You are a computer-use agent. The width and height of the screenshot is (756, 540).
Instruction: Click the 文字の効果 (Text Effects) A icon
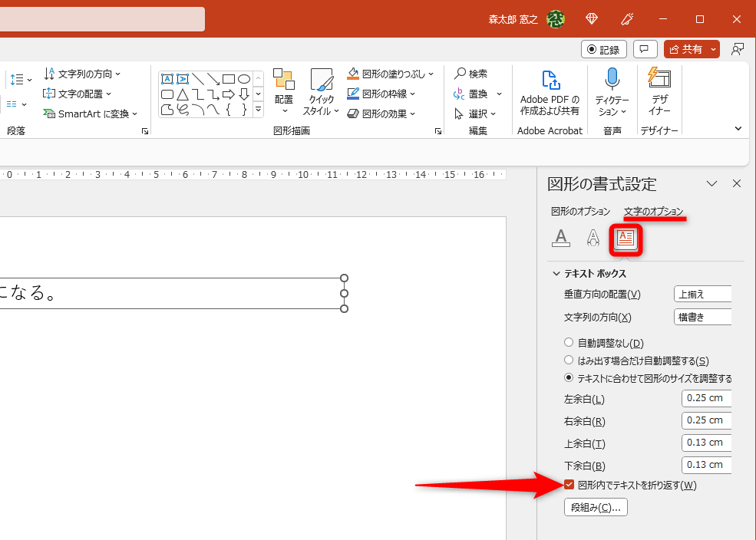tap(593, 238)
